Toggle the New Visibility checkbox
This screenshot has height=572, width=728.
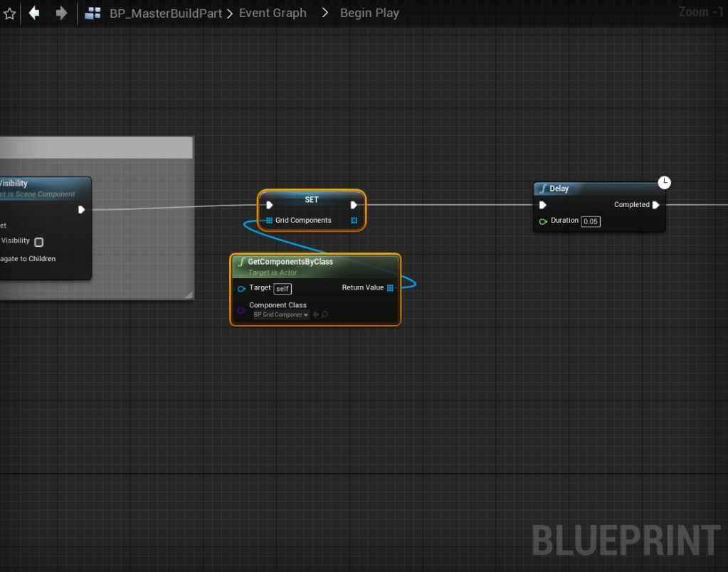click(x=39, y=242)
